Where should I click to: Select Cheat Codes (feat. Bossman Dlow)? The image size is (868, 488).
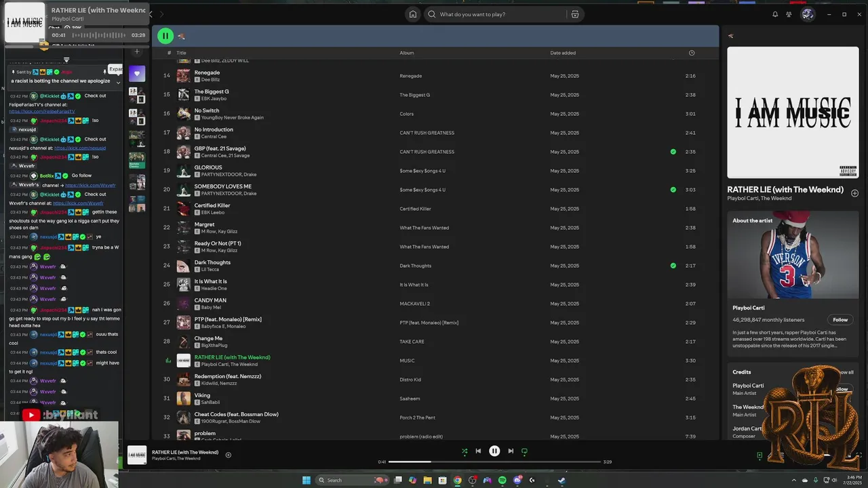click(x=237, y=414)
